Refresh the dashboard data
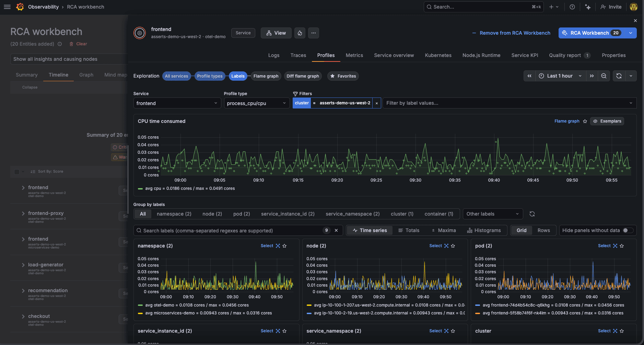 point(619,76)
